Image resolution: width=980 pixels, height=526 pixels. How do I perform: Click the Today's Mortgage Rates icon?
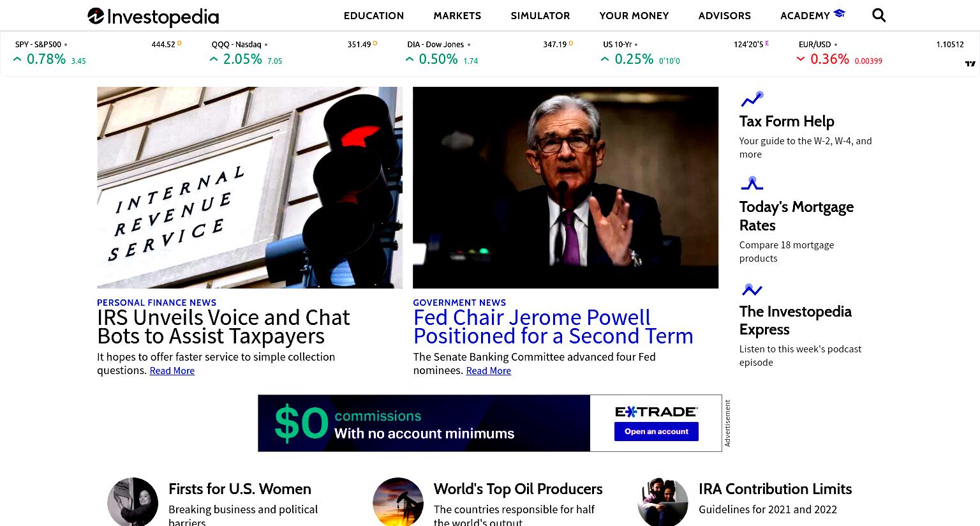pos(752,184)
